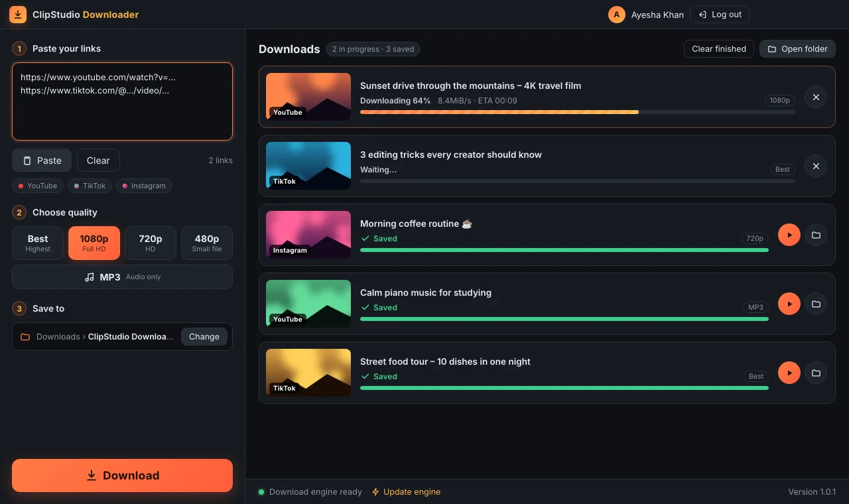Click the Save to folder icon
Viewport: 849px width, 504px height.
click(x=25, y=337)
